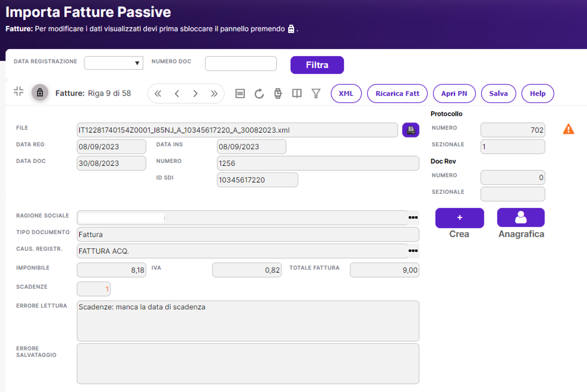587x392 pixels.
Task: Jump to the last invoice record
Action: pyautogui.click(x=214, y=94)
